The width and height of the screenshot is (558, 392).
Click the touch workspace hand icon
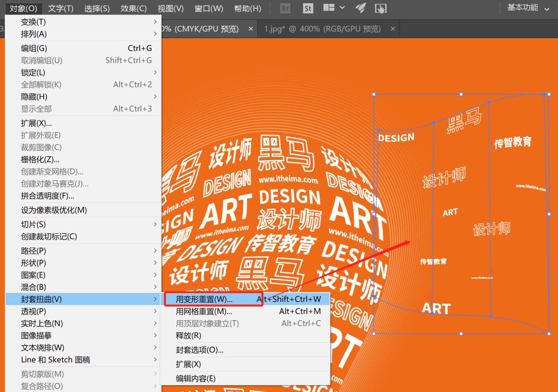380,8
